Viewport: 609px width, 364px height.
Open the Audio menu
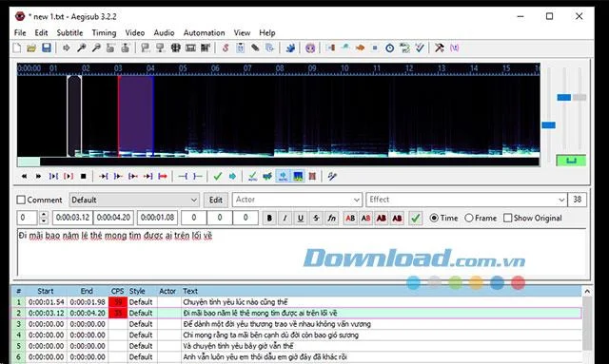click(x=164, y=33)
